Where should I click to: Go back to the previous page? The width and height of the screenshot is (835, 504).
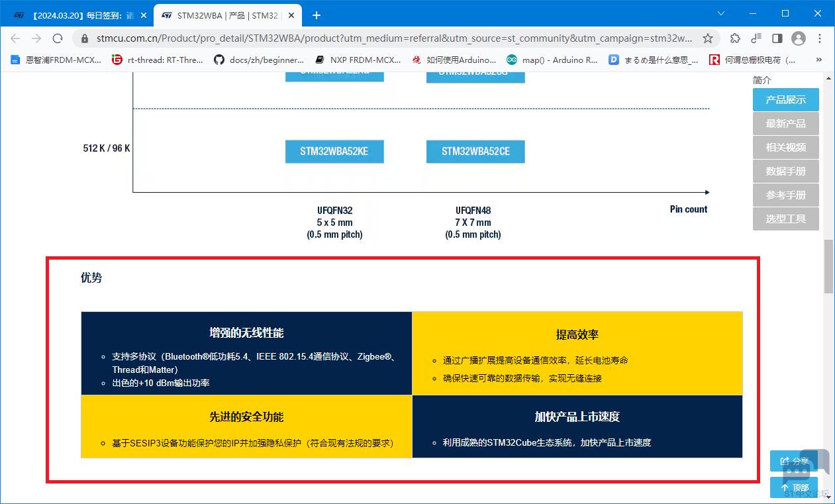click(x=15, y=38)
